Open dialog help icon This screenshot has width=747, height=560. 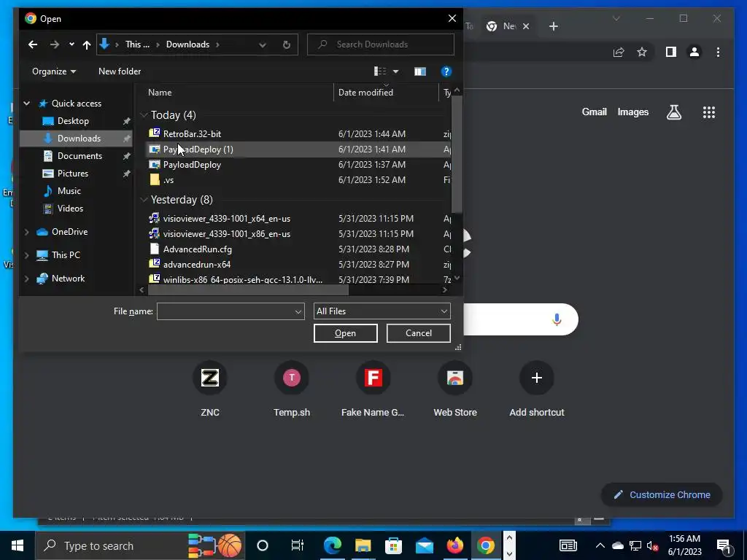[x=446, y=71]
